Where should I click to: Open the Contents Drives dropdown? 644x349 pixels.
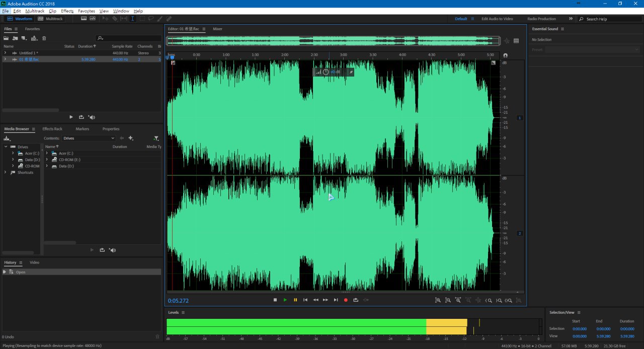pos(89,138)
